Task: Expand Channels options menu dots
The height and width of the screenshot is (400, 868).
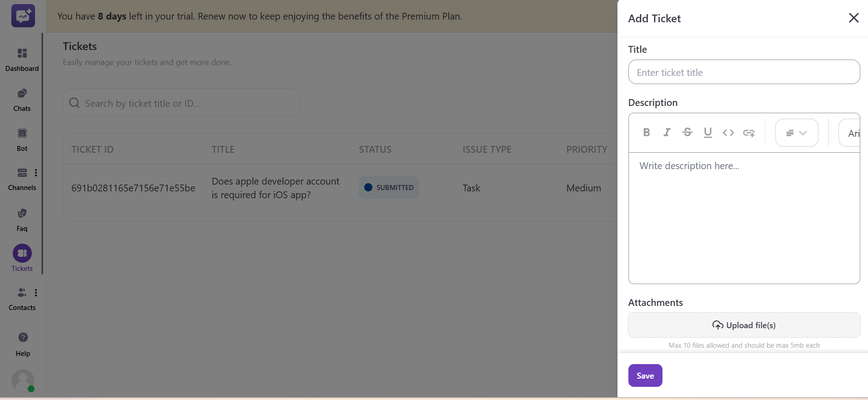Action: point(36,173)
